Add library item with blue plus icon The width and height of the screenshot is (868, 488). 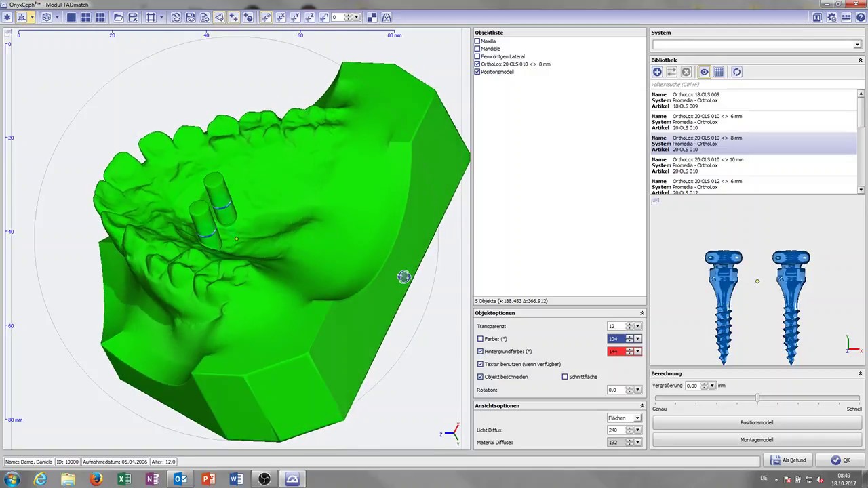tap(657, 72)
